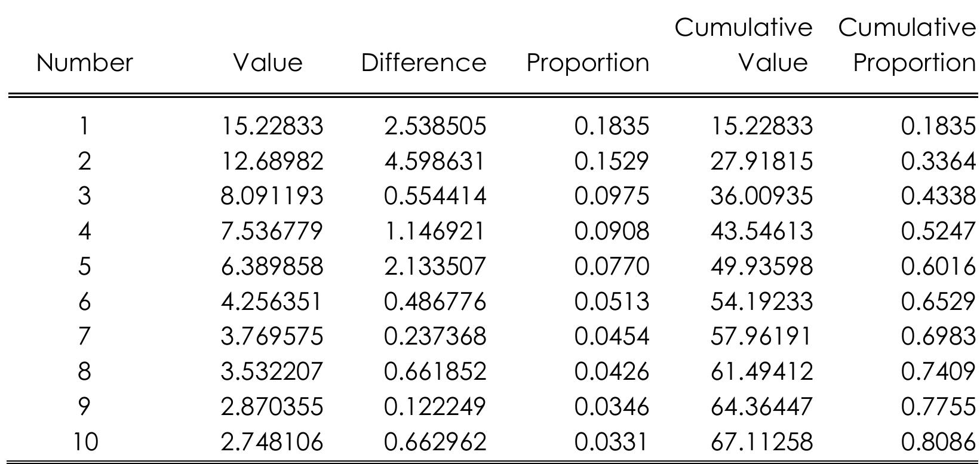Select the value cell 12.68982

(x=272, y=161)
